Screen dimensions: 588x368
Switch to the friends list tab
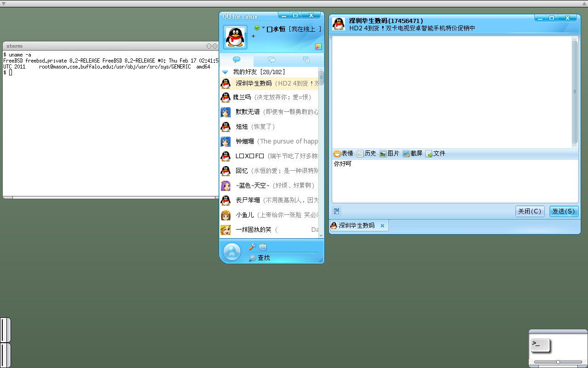[237, 60]
